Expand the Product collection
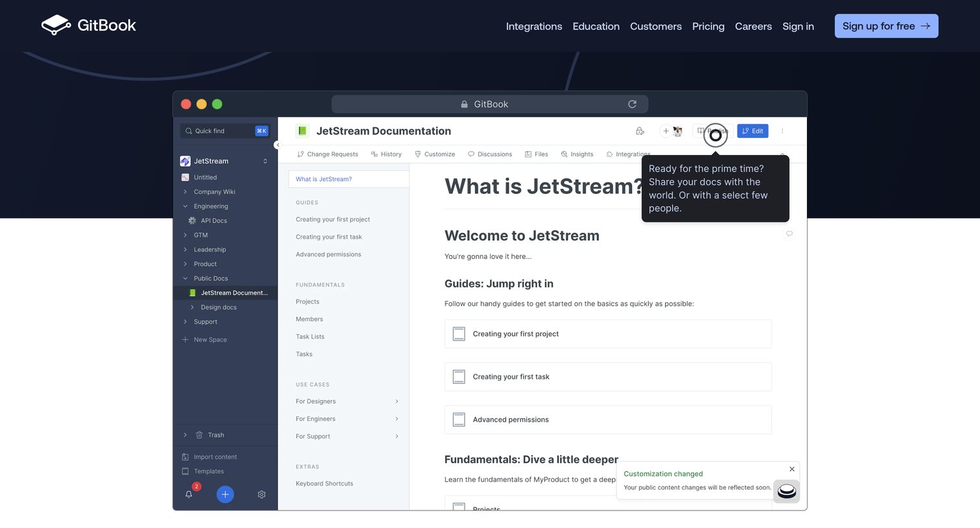Screen dimensions: 980x528 click(x=185, y=264)
